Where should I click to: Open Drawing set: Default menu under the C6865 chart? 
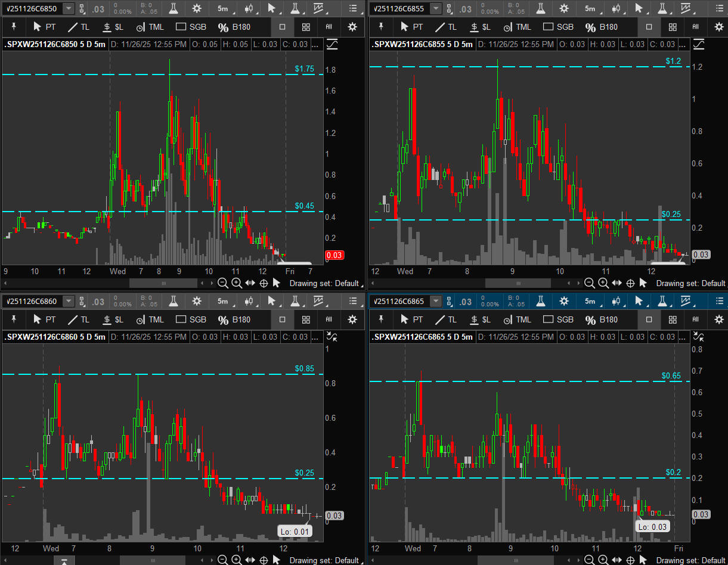(691, 560)
